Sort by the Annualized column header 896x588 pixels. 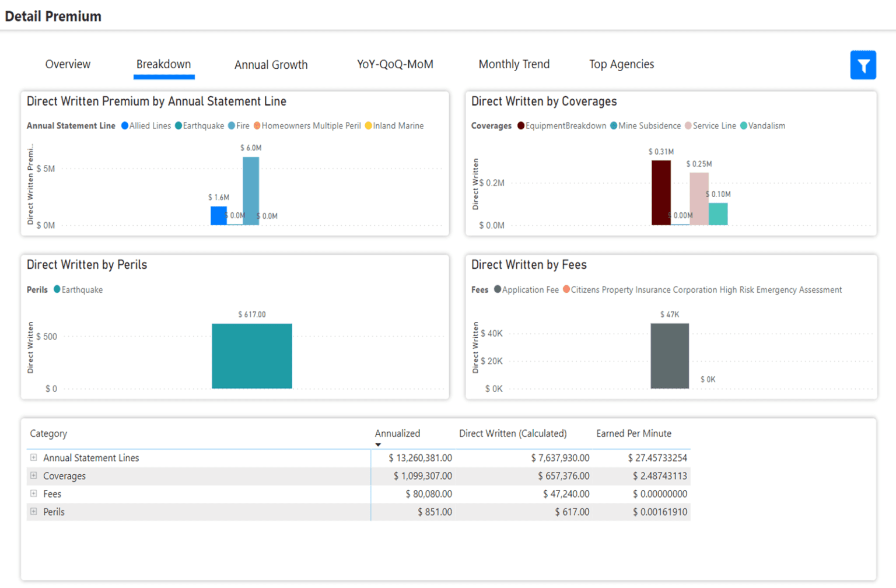pos(397,433)
